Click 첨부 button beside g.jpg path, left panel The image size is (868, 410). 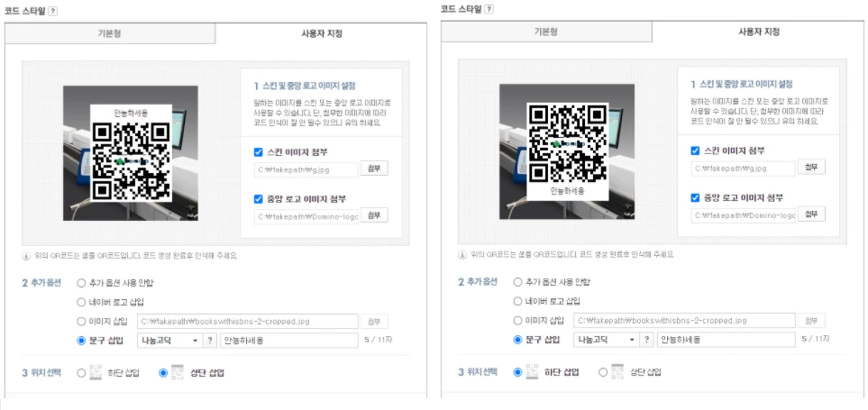pos(374,169)
